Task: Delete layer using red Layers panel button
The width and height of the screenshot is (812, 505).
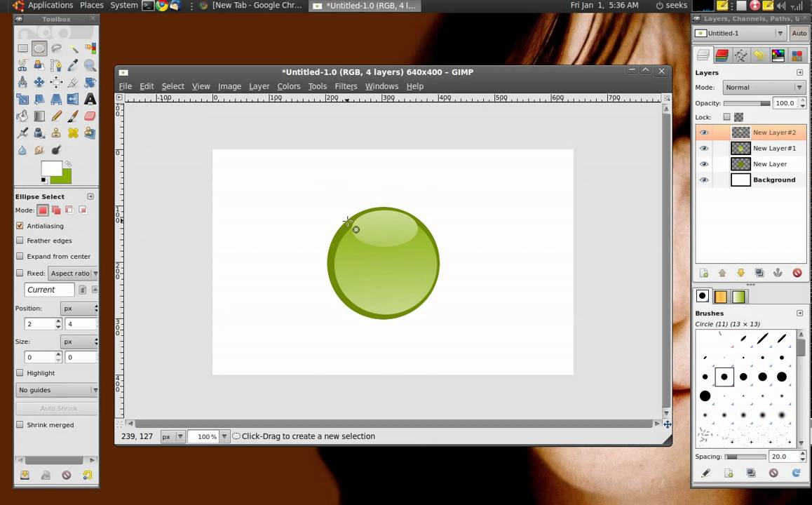Action: tap(797, 273)
